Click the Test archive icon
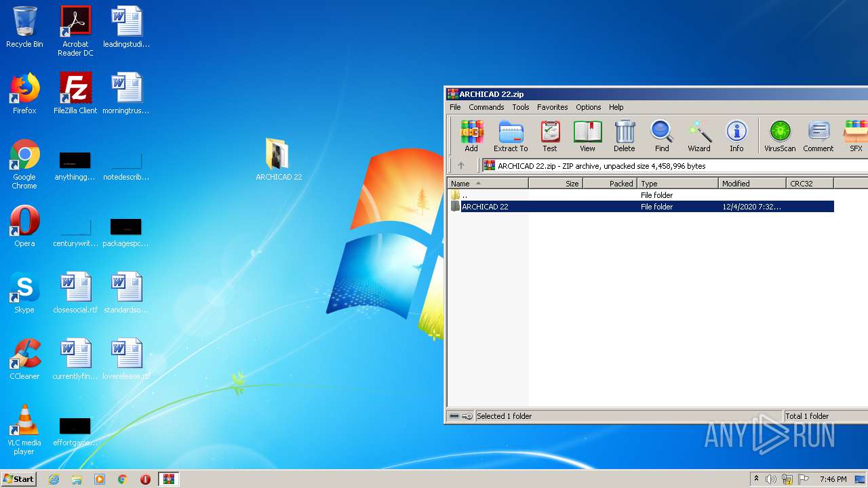The width and height of the screenshot is (868, 488). point(550,136)
